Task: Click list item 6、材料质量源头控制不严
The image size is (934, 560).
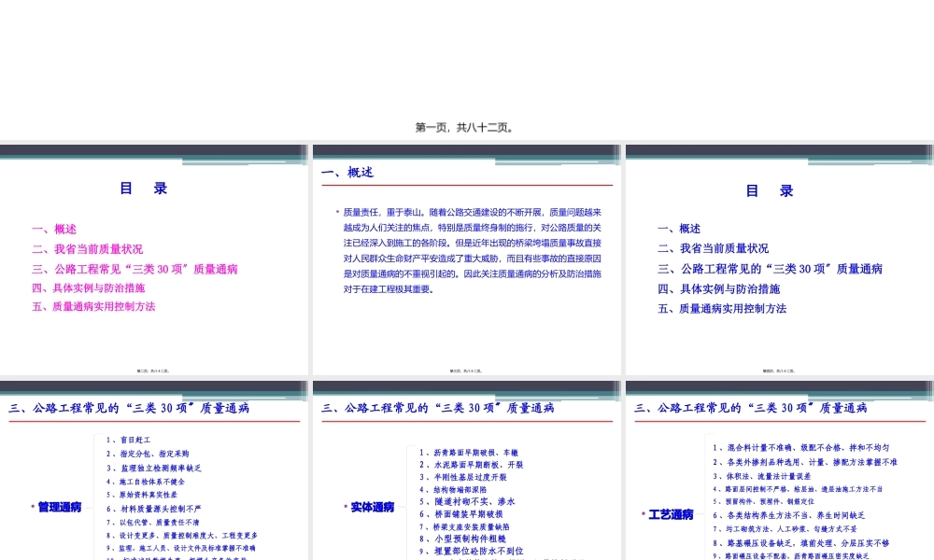Action: [x=154, y=509]
